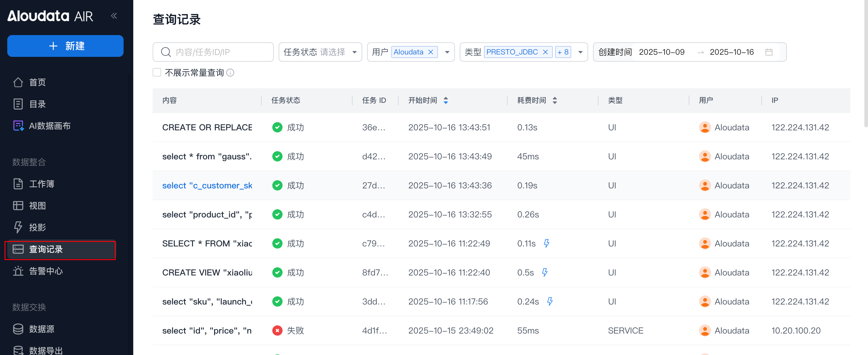Viewport: 868px width, 355px height.
Task: Expand the 用户 filter dropdown arrow
Action: tap(447, 52)
